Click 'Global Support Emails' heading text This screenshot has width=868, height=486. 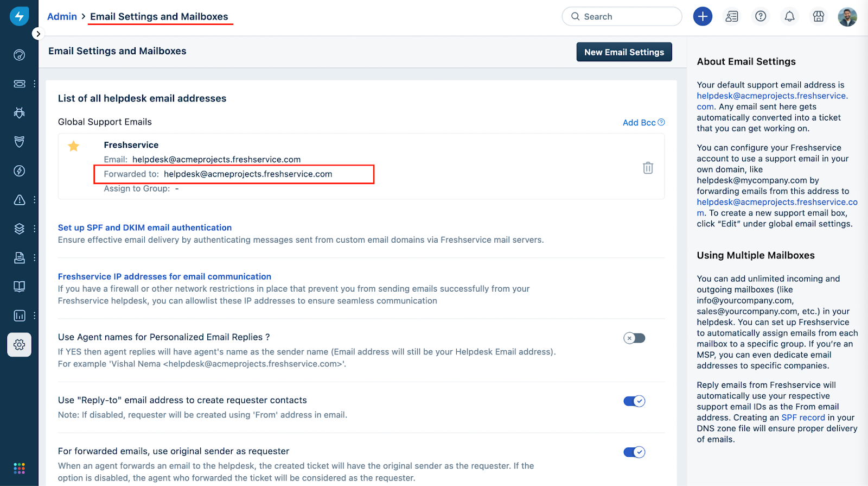click(x=105, y=122)
